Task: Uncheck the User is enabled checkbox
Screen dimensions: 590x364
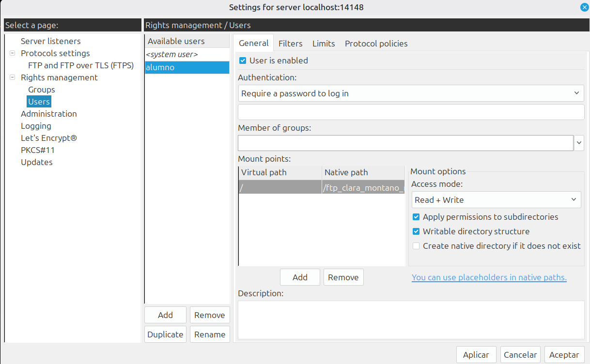Action: click(243, 61)
